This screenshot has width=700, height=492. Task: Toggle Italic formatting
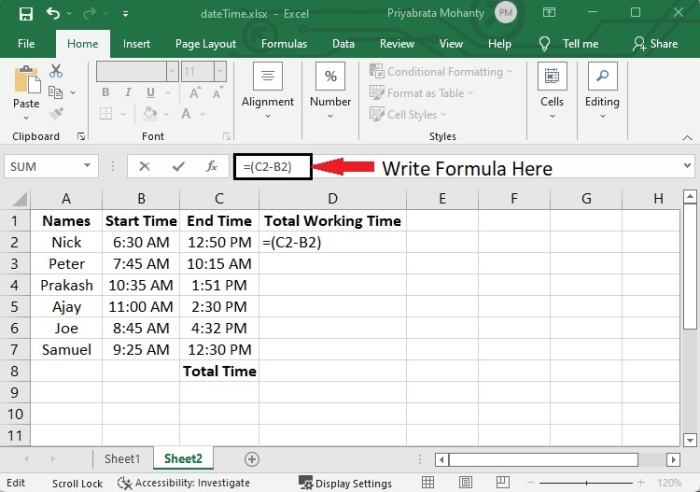(128, 92)
